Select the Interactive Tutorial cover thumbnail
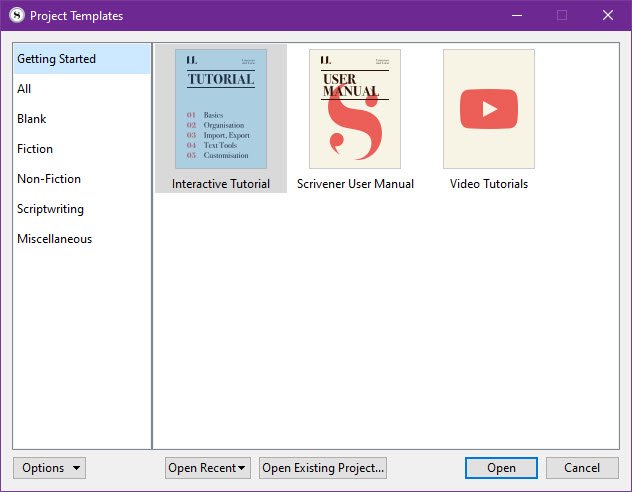The image size is (632, 492). 221,109
